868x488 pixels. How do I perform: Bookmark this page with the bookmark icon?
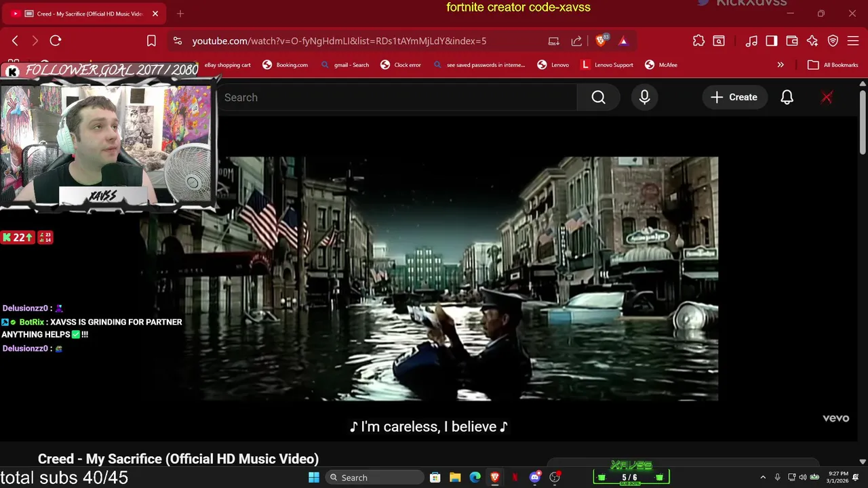click(151, 41)
